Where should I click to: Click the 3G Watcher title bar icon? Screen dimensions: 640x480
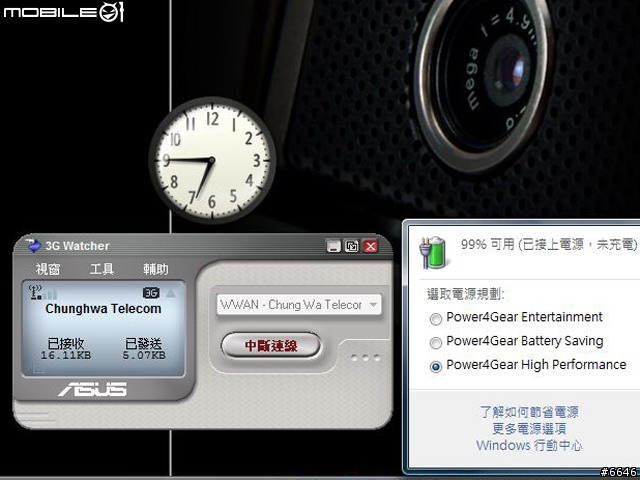[x=33, y=245]
